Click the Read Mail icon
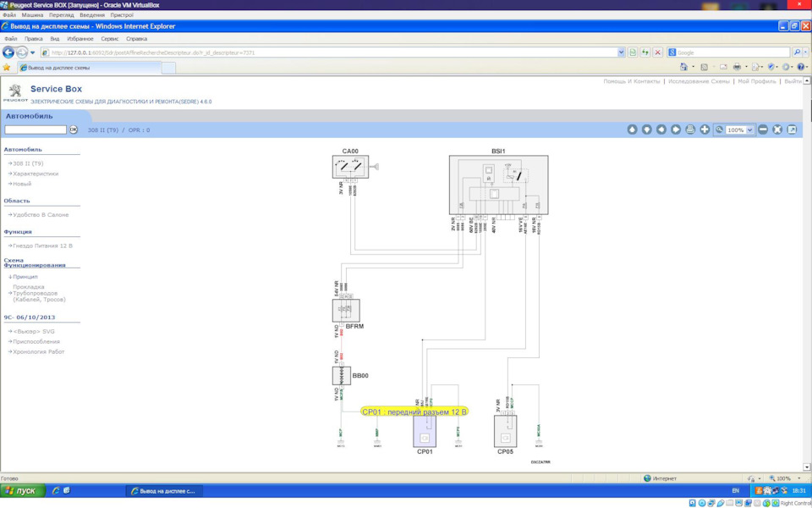The height and width of the screenshot is (508, 812). tap(723, 67)
